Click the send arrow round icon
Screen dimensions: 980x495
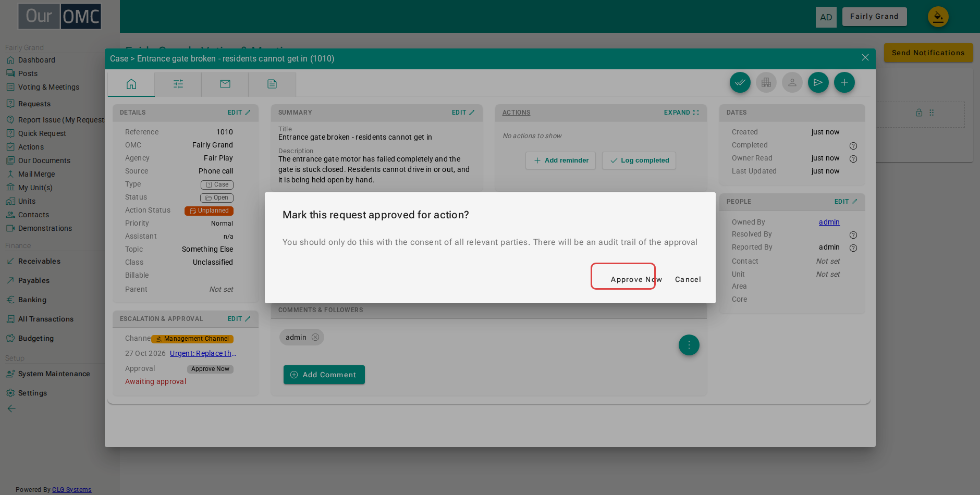coord(818,82)
